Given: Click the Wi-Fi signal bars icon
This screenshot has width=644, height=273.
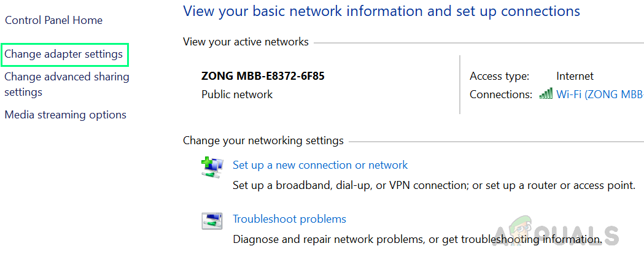Looking at the screenshot, I should pos(546,94).
